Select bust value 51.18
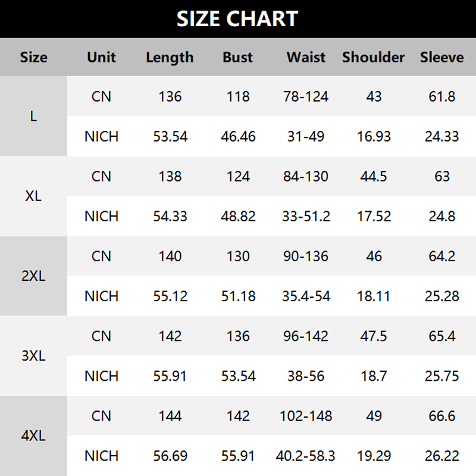Viewport: 476px width, 476px height. [x=238, y=296]
